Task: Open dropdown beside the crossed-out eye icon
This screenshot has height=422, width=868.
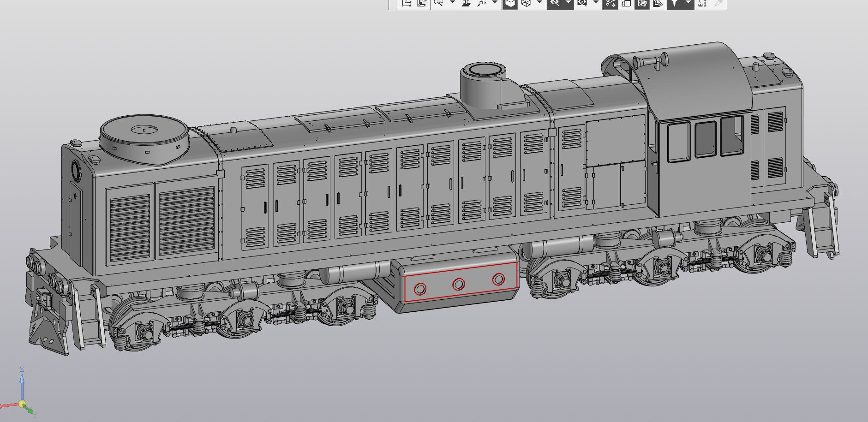Action: click(x=568, y=3)
